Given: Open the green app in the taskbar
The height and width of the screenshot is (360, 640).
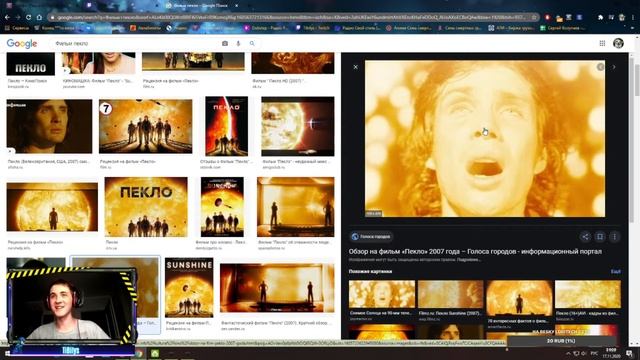Looking at the screenshot, I should (155, 353).
